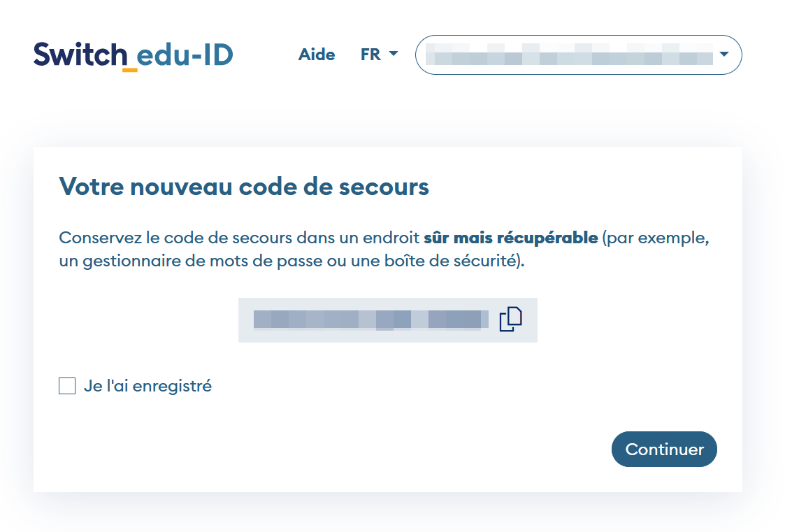Expand the account menu using its arrow
The width and height of the screenshot is (785, 532).
tap(723, 55)
